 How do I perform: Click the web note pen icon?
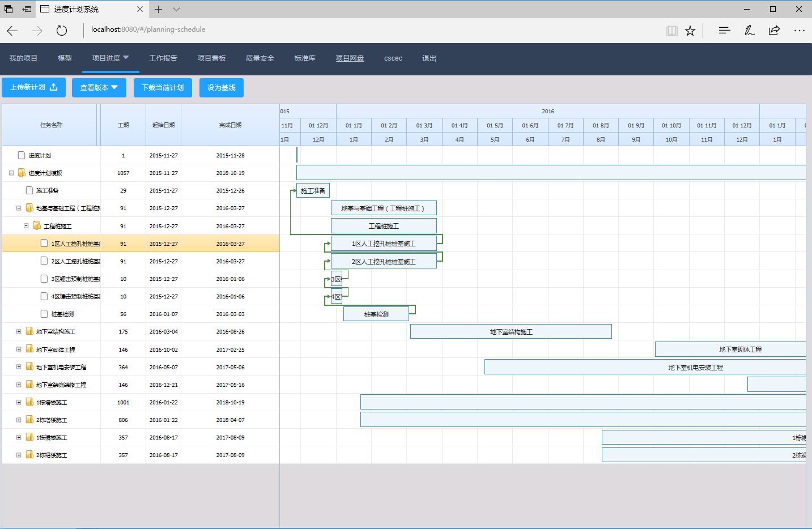[749, 31]
